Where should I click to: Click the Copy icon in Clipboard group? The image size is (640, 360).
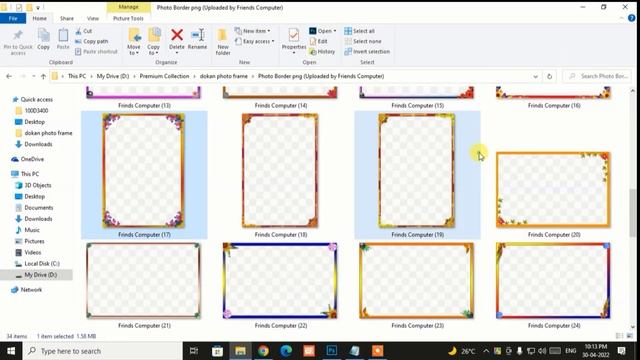click(43, 35)
